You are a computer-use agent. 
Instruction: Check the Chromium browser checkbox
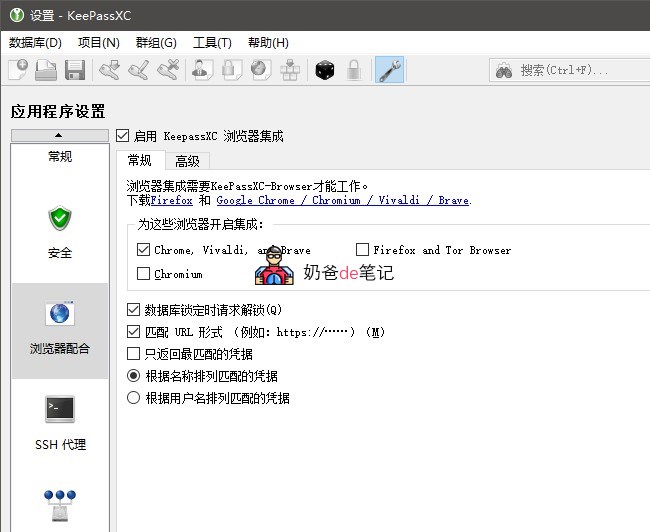[x=144, y=274]
